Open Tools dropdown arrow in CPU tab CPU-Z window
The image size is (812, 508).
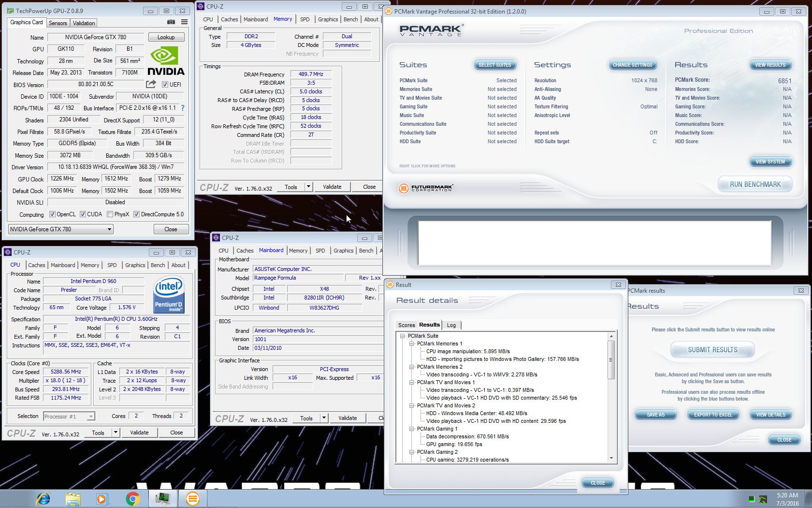116,433
